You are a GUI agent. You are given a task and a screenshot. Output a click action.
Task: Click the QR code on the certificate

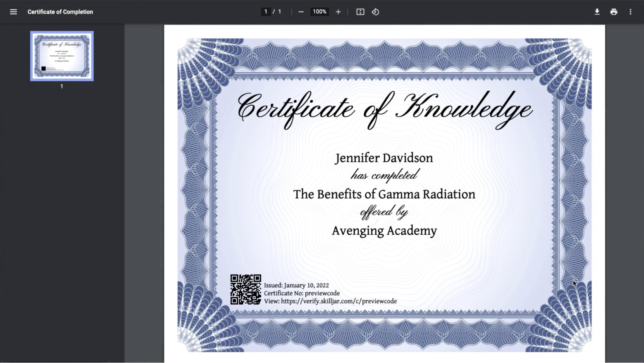[246, 289]
